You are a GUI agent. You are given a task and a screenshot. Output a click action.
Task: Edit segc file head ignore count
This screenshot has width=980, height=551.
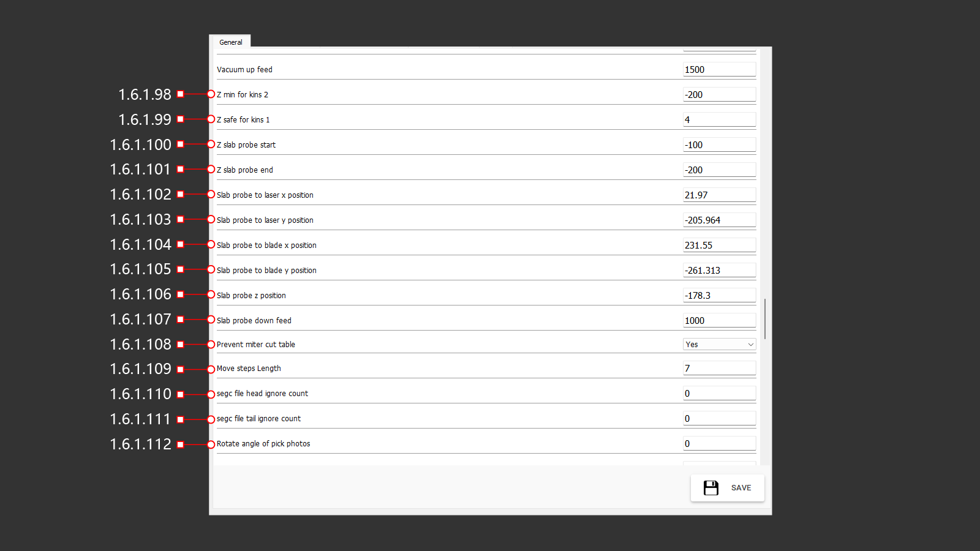pos(719,394)
